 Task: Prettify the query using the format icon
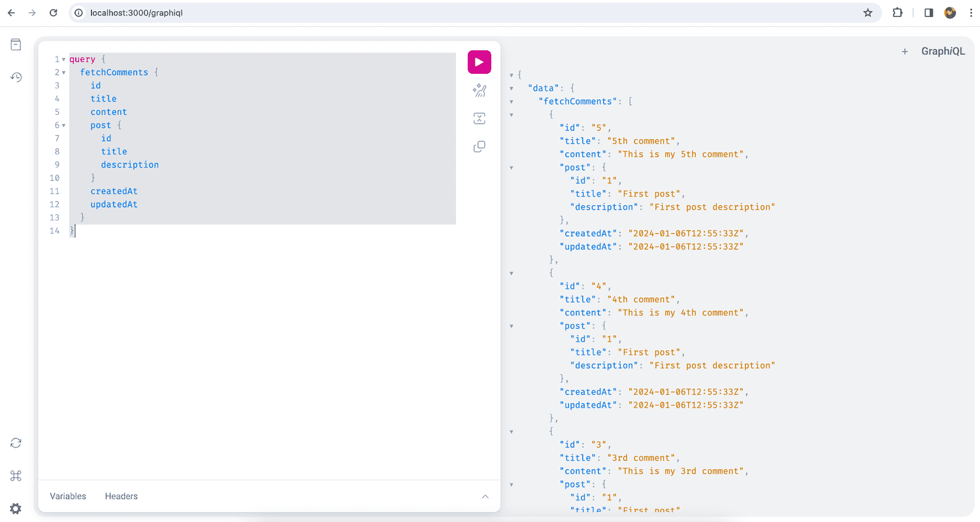(x=479, y=91)
